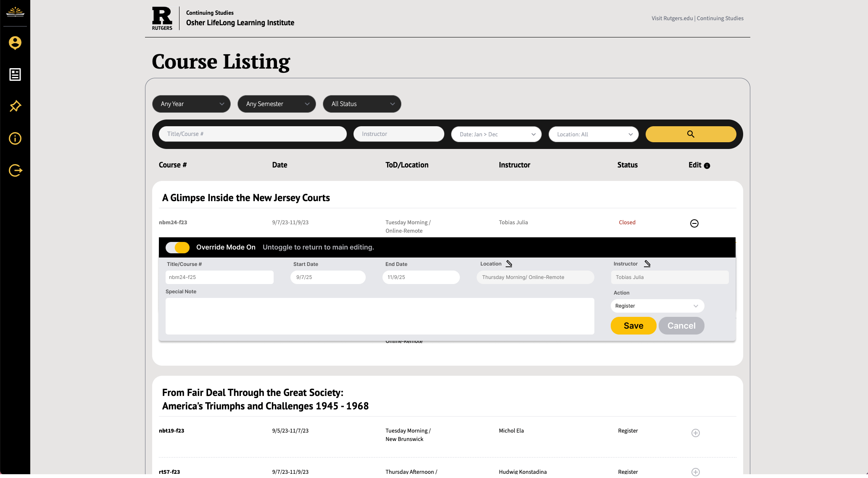Collapse editing for course nbm24-f23 via minus icon

[x=694, y=223]
